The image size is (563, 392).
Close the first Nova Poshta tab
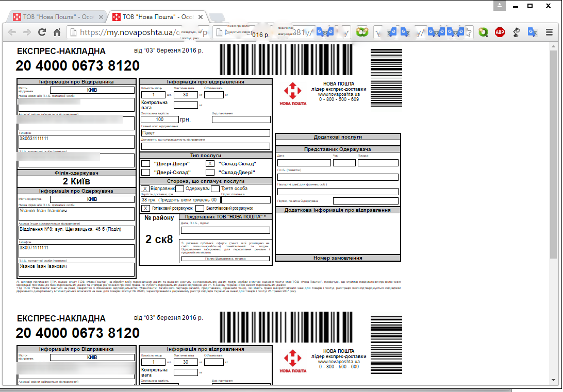click(101, 17)
